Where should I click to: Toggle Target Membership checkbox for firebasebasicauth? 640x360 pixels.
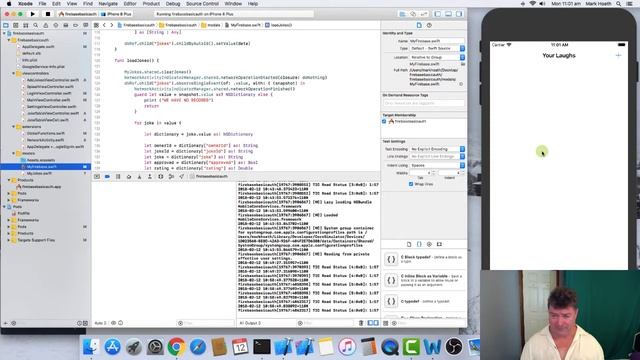point(384,121)
